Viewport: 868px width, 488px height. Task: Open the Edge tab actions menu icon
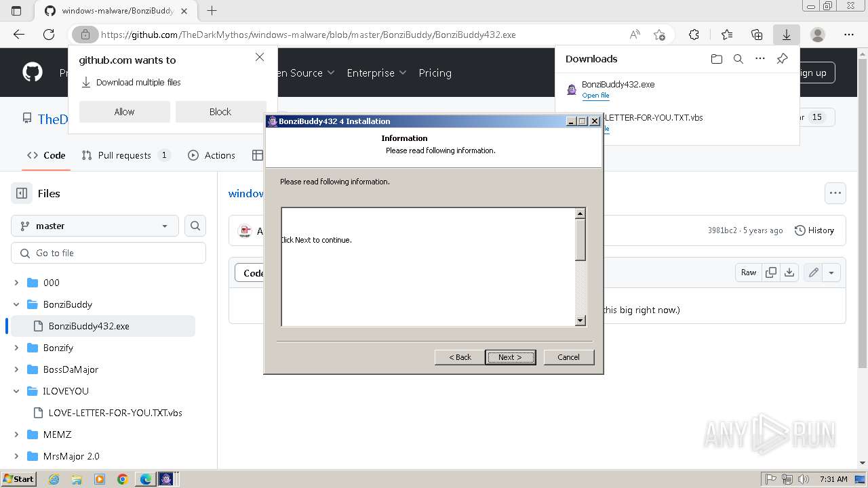click(16, 11)
